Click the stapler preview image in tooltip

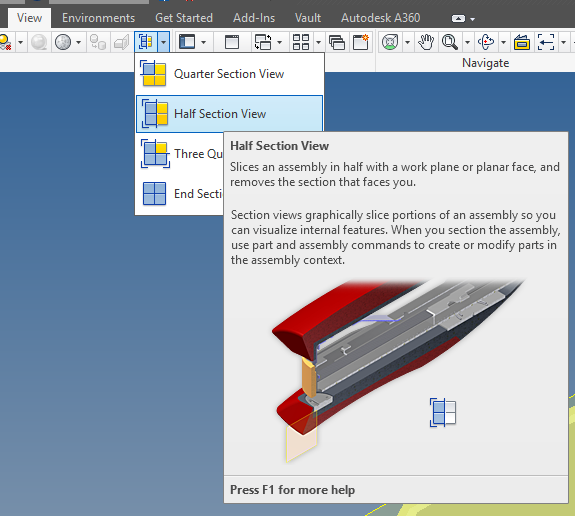click(x=398, y=370)
